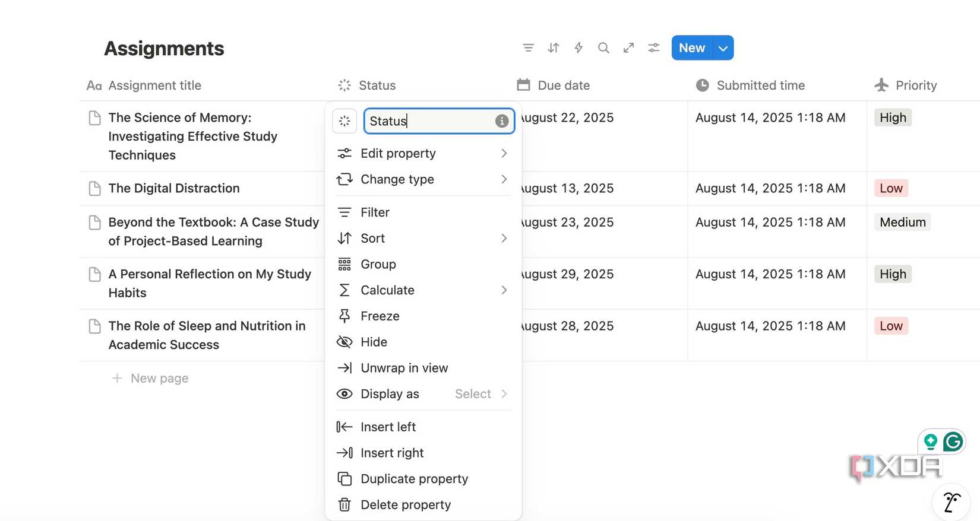Viewport: 980px width, 521px height.
Task: Open automations via the lightning bolt icon
Action: [x=578, y=48]
